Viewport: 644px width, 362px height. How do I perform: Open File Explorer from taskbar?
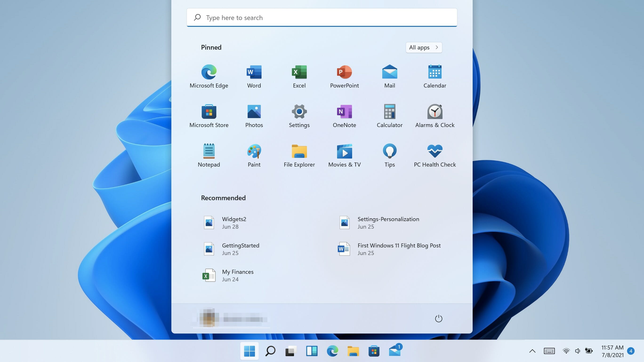353,350
